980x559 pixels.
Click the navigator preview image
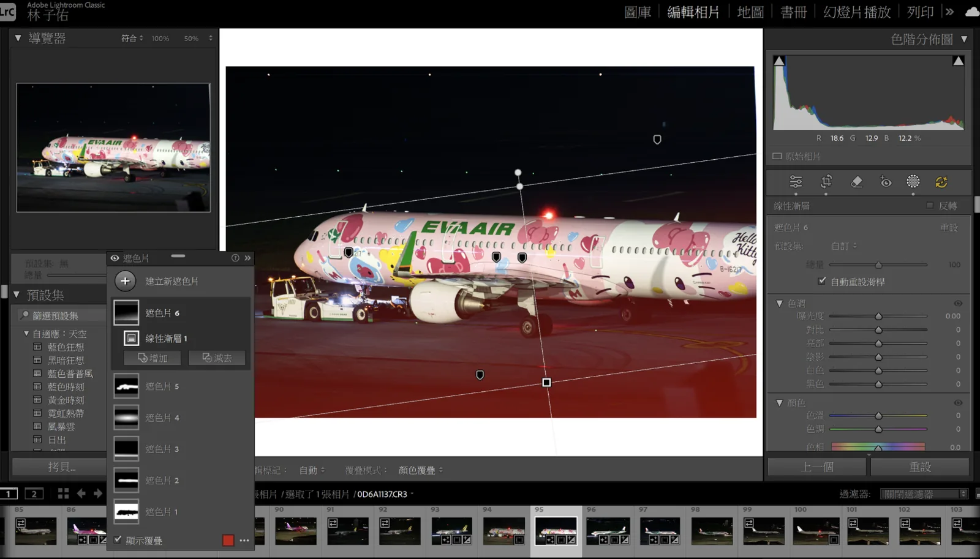[113, 148]
